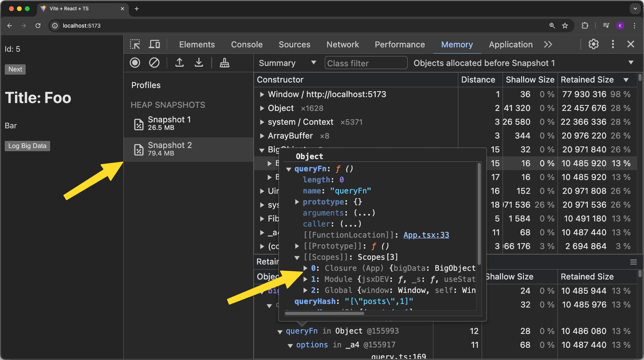Image resolution: width=644 pixels, height=360 pixels.
Task: Open the Chrome extensions puzzle icon
Action: click(x=585, y=26)
